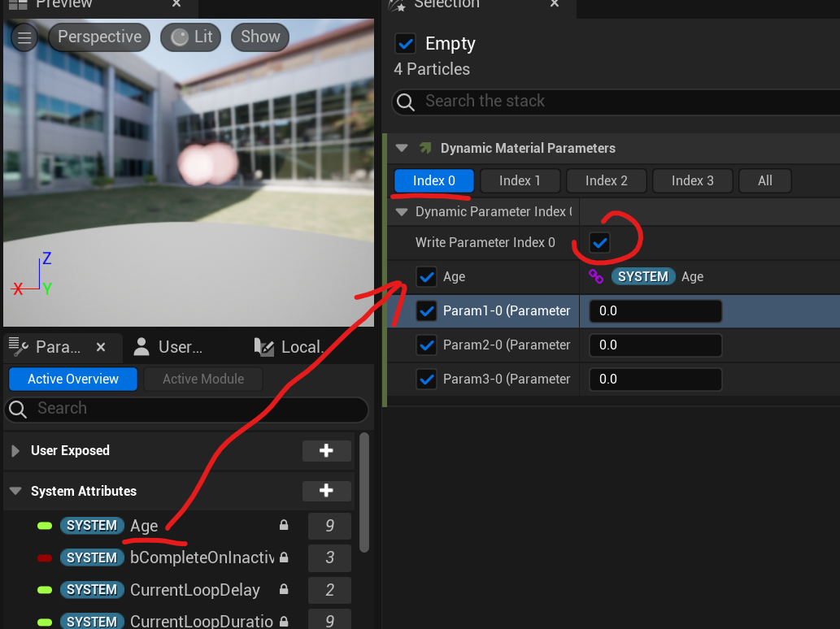The height and width of the screenshot is (629, 840).
Task: Select Active Module mode
Action: click(x=203, y=379)
